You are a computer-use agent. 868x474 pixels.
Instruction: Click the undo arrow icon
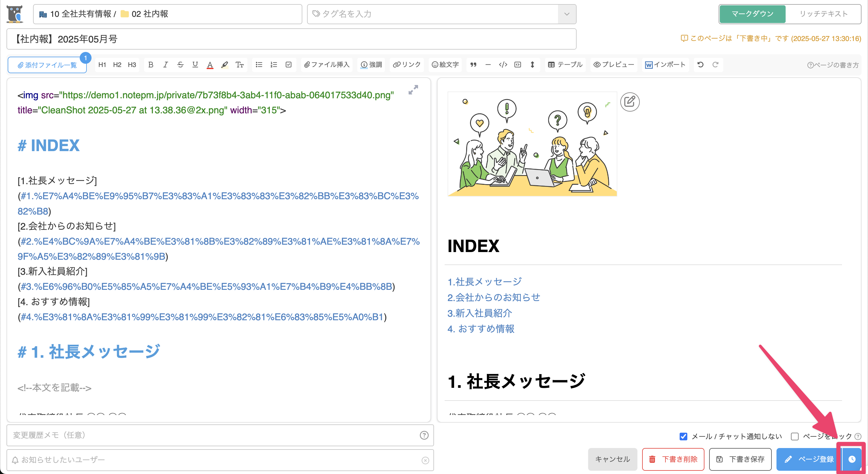point(701,65)
